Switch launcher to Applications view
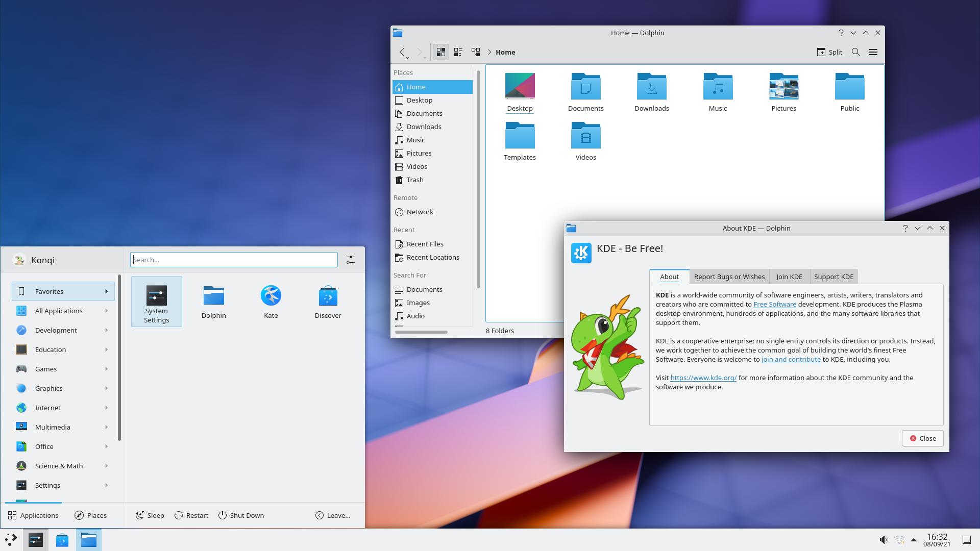980x551 pixels. 33,515
